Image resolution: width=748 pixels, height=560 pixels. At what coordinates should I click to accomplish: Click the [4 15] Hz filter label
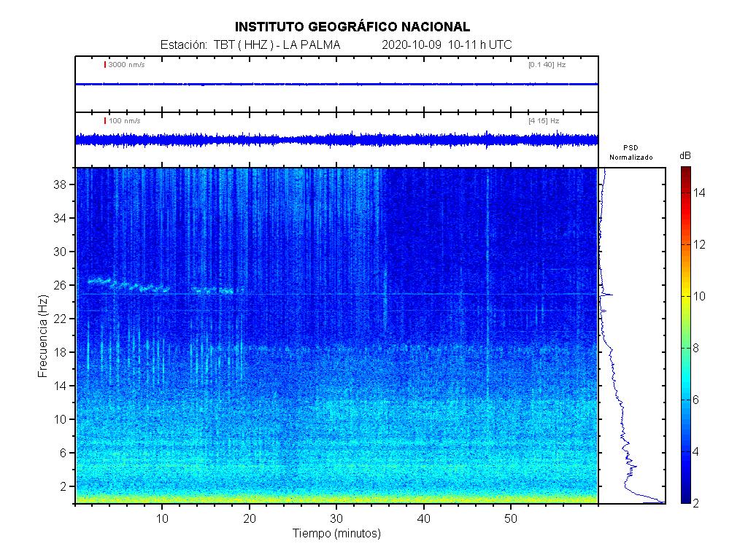(x=544, y=120)
